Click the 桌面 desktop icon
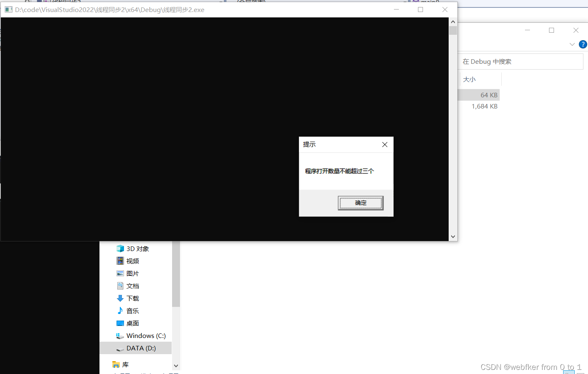This screenshot has width=588, height=374. click(120, 323)
